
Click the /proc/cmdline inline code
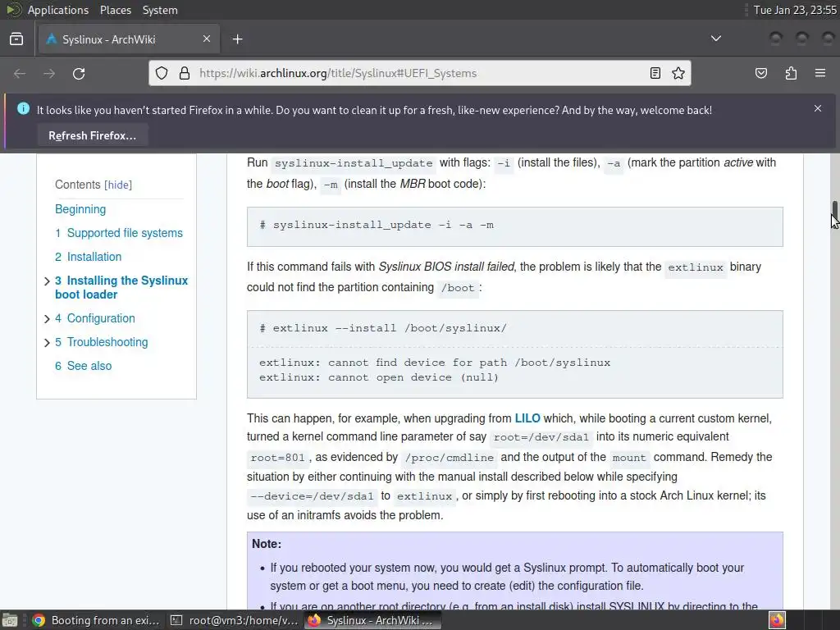tap(449, 458)
